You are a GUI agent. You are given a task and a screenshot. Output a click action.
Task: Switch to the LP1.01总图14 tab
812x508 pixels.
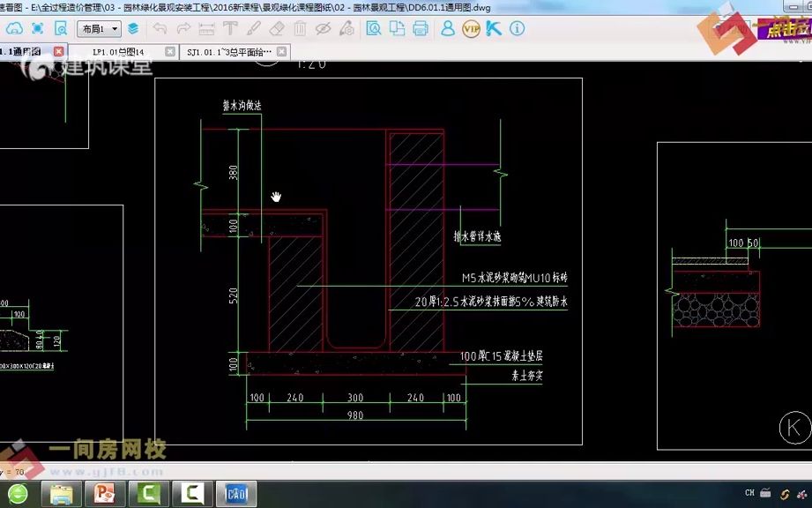(x=118, y=52)
